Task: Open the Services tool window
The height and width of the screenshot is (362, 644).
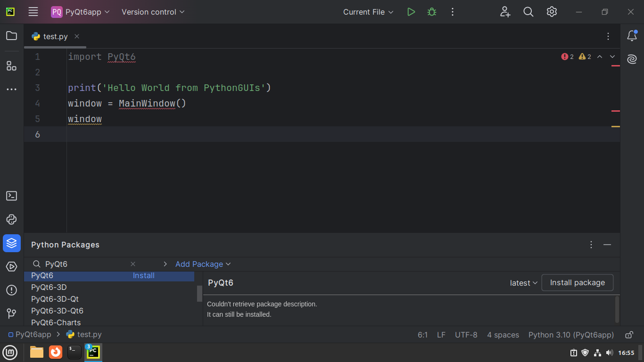Action: (12, 267)
